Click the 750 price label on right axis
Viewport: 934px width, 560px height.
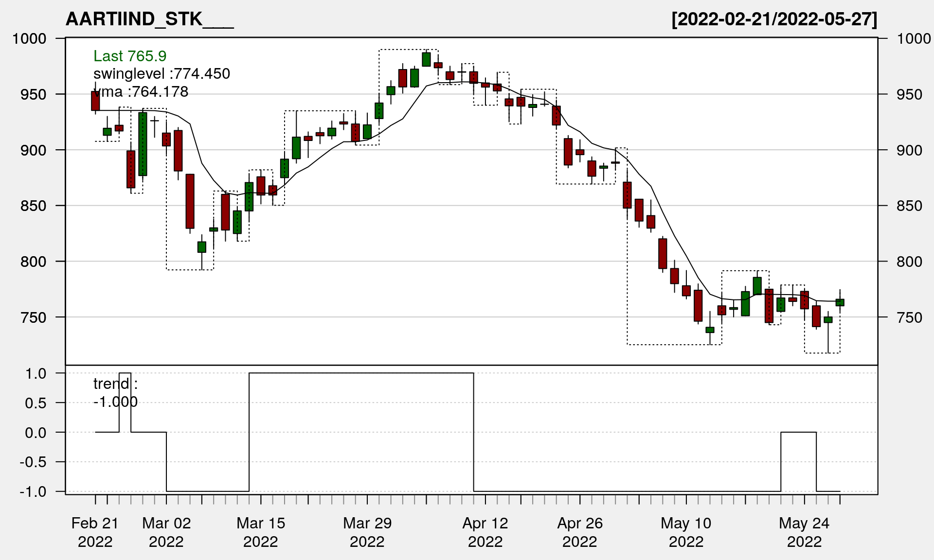point(909,318)
